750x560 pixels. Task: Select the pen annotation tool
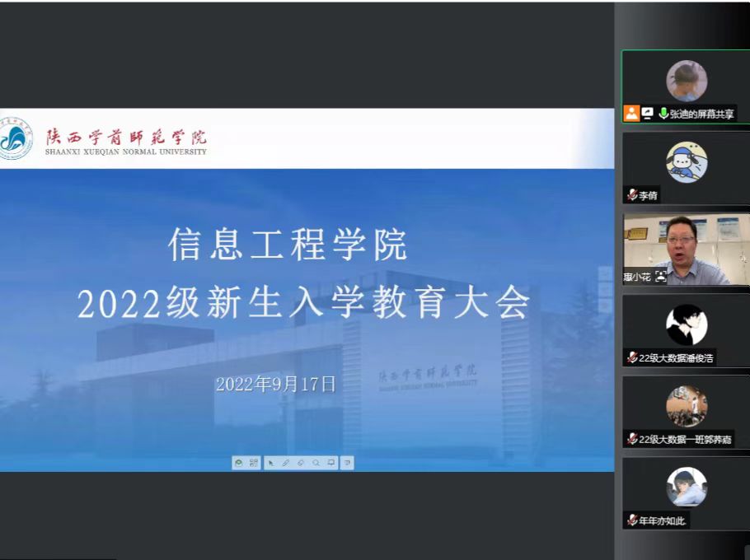[x=286, y=463]
